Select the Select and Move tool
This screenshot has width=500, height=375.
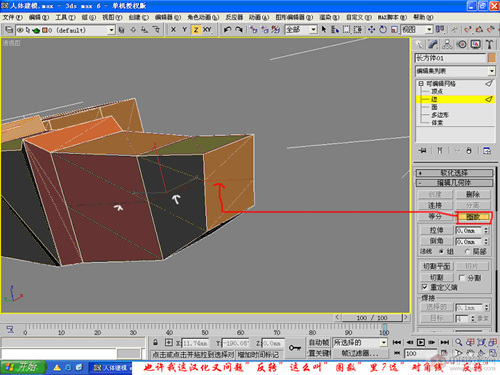click(371, 30)
